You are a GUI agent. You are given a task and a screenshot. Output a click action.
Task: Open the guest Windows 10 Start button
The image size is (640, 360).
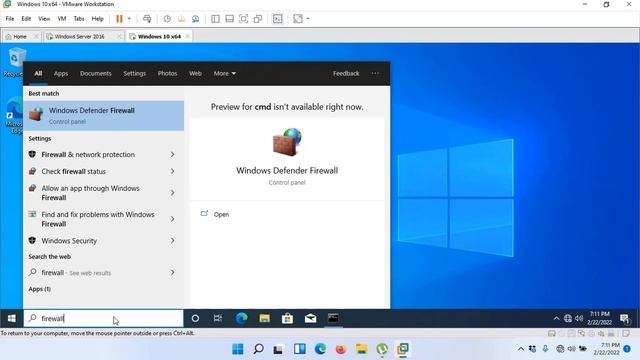click(x=11, y=318)
